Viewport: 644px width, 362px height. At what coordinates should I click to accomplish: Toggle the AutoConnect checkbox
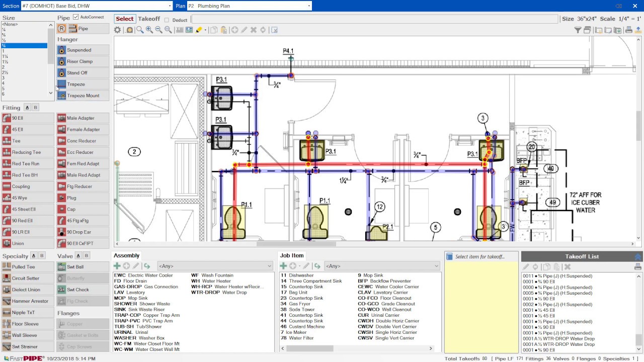tap(75, 17)
